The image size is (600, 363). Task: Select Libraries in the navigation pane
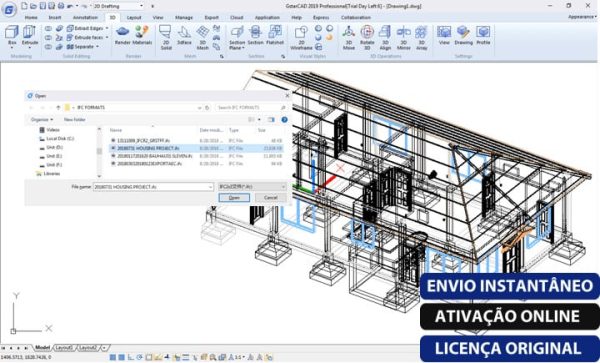coord(48,174)
